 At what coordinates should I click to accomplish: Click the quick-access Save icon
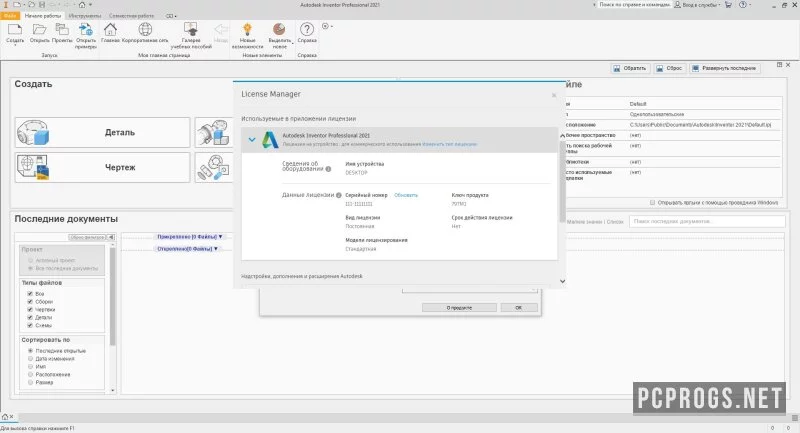click(x=42, y=5)
